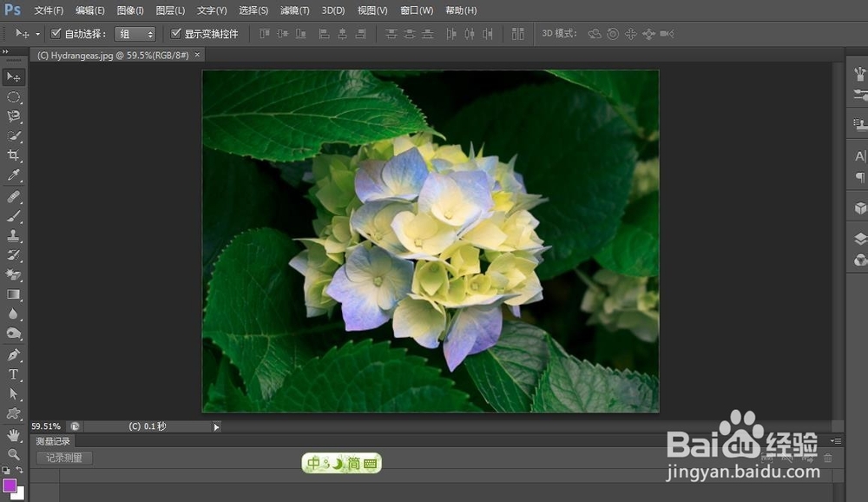Open the 组 auto-select dropdown
The image size is (868, 502).
pyautogui.click(x=135, y=34)
